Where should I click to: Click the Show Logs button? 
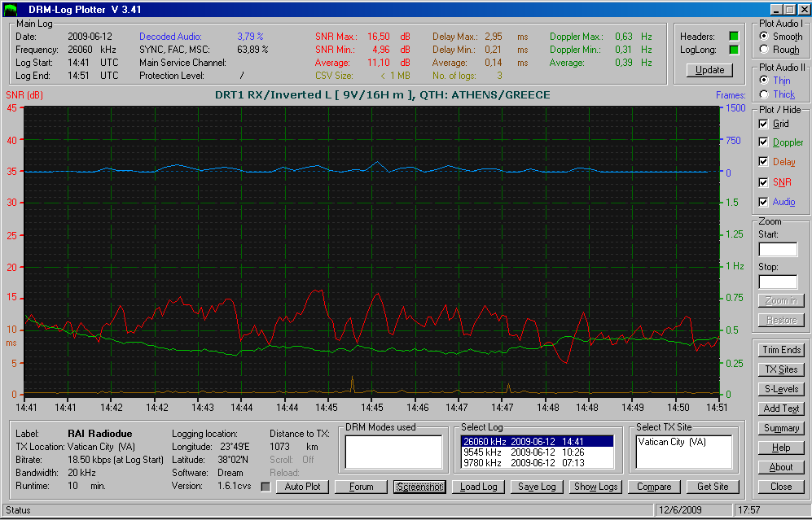(x=595, y=487)
